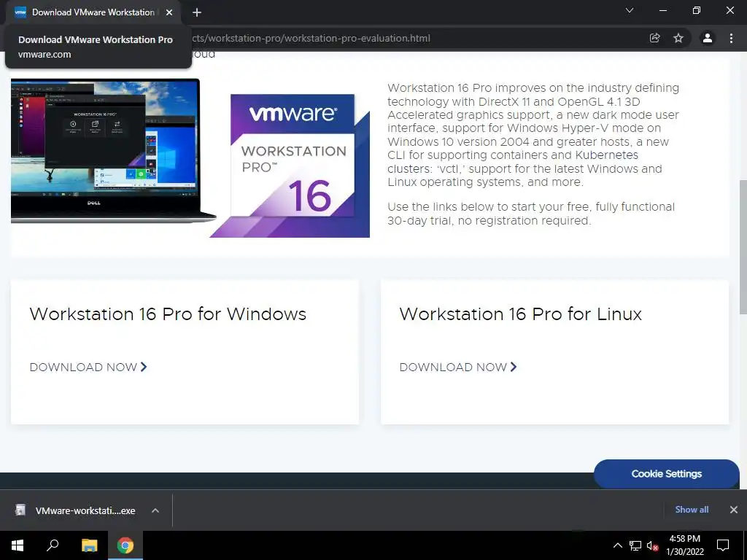Viewport: 747px width, 560px height.
Task: Click the muted volume tray icon
Action: click(x=652, y=545)
